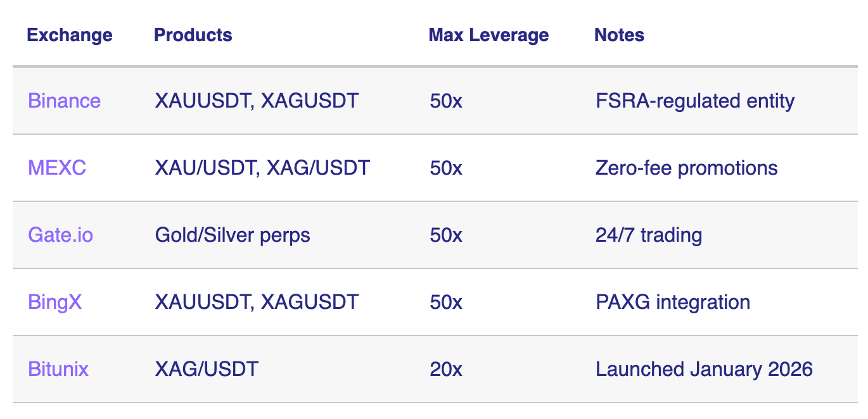The width and height of the screenshot is (868, 419).
Task: Click the PAXG integration note
Action: tap(673, 302)
